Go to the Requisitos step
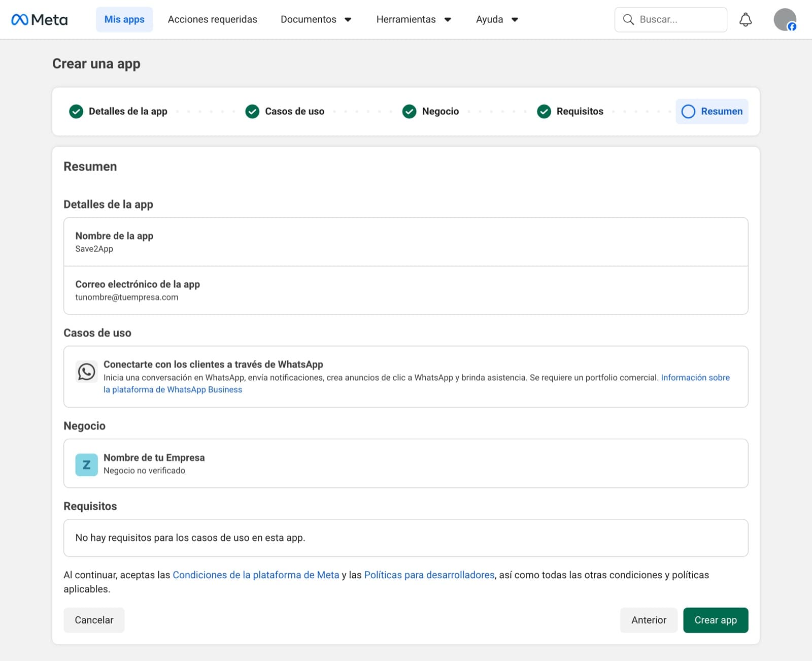This screenshot has height=661, width=812. (570, 111)
